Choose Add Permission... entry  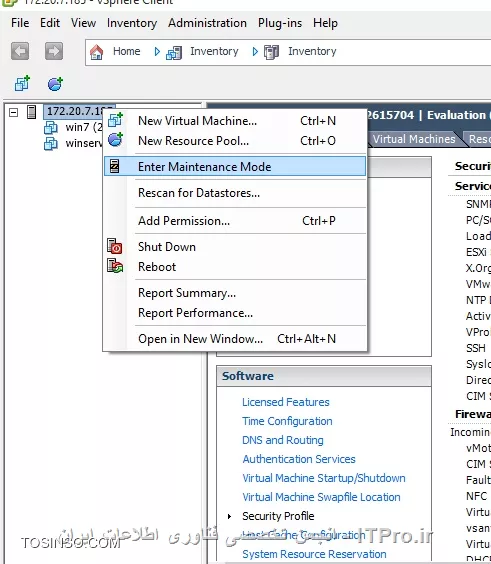pyautogui.click(x=235, y=220)
